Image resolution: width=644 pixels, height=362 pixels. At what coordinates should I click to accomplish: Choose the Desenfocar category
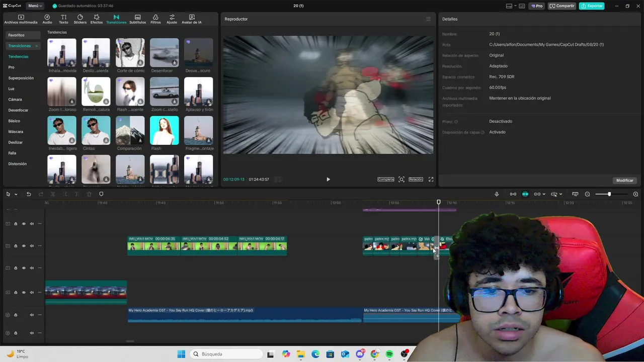[18, 110]
